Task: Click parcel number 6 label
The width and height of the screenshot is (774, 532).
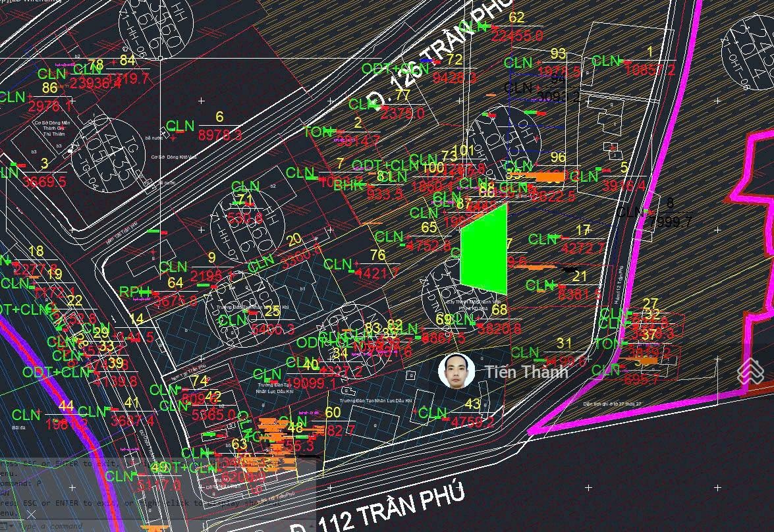Action: 219,117
